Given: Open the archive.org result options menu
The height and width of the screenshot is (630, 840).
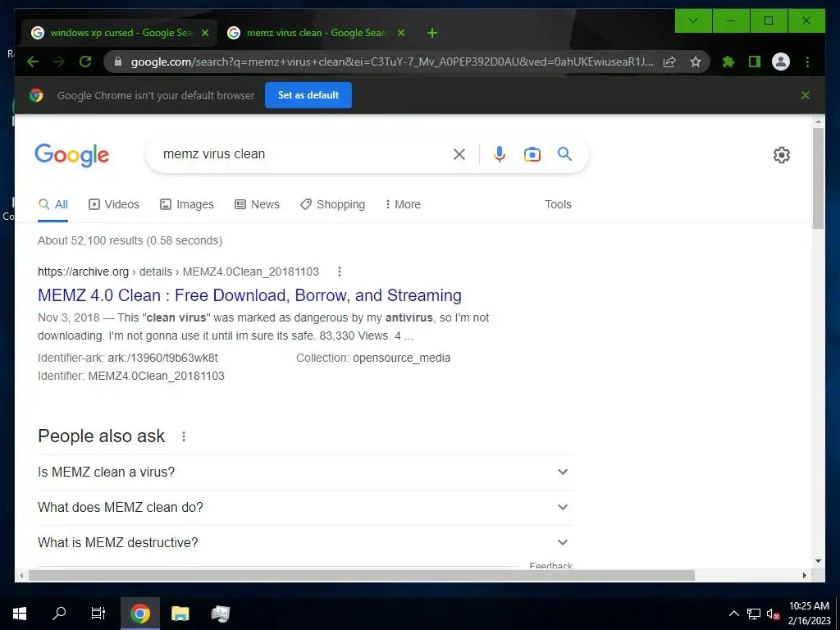Looking at the screenshot, I should pyautogui.click(x=339, y=272).
